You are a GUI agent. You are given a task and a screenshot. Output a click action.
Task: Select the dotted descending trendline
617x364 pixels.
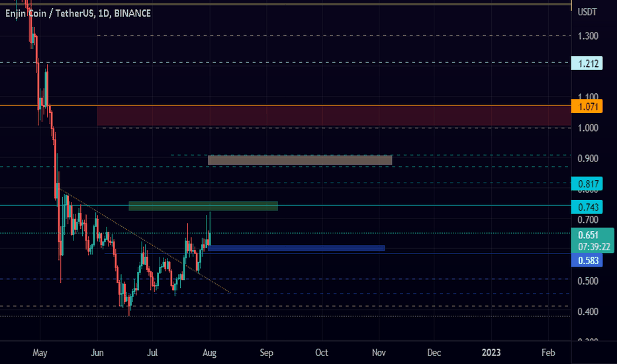pos(146,242)
